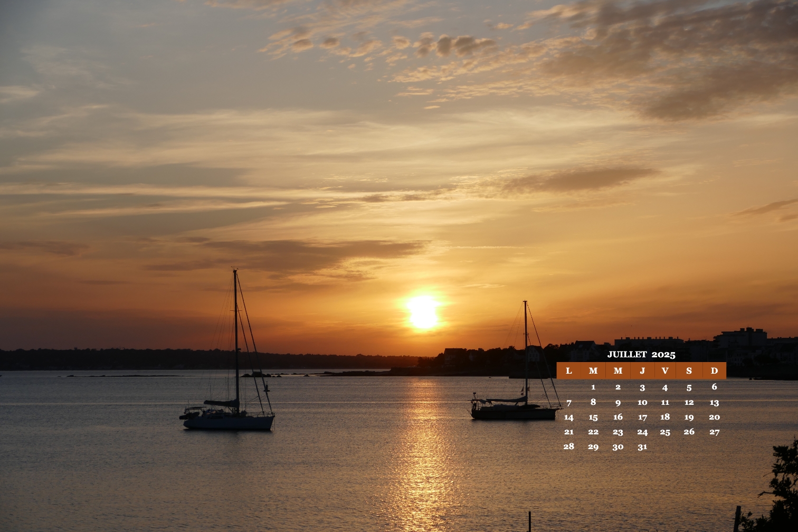Choose date 23 in the calendar
This screenshot has height=532, width=798.
click(x=617, y=432)
